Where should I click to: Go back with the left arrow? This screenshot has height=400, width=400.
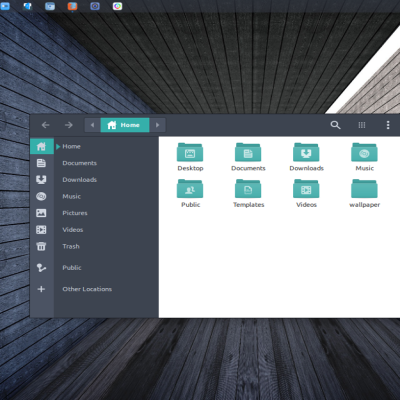[x=46, y=125]
